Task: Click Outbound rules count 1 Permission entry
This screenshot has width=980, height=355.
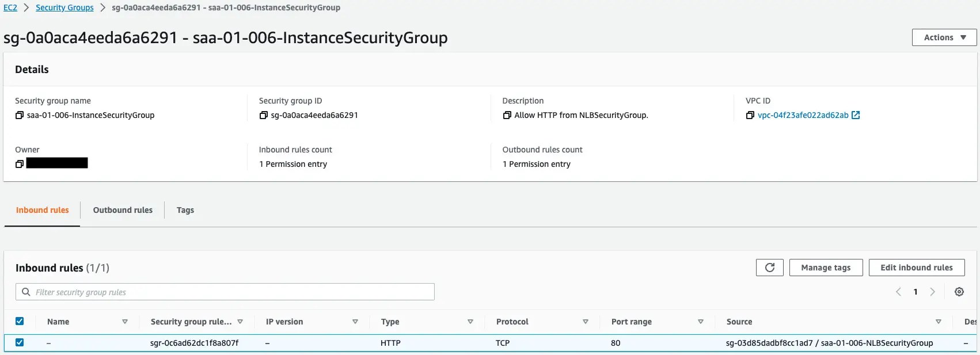Action: 537,164
